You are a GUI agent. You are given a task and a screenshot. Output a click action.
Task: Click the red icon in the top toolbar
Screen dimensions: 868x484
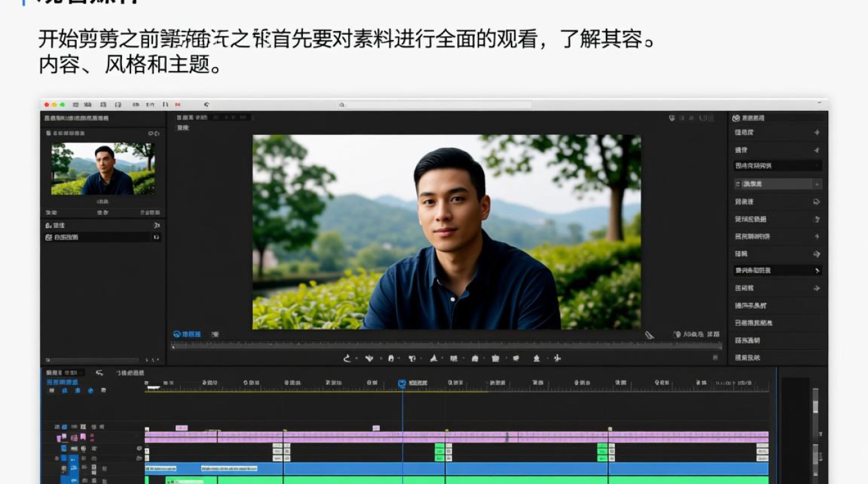(178, 104)
